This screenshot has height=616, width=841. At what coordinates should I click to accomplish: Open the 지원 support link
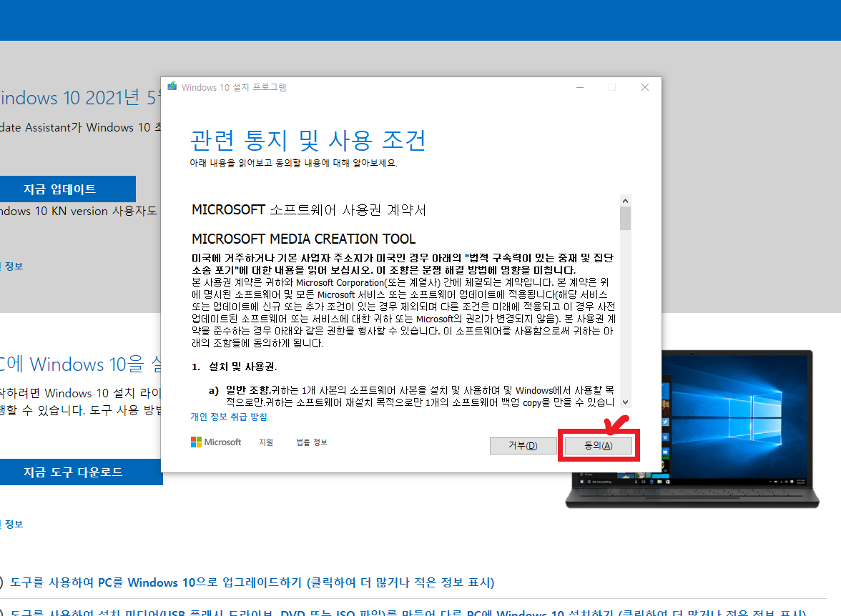(266, 442)
